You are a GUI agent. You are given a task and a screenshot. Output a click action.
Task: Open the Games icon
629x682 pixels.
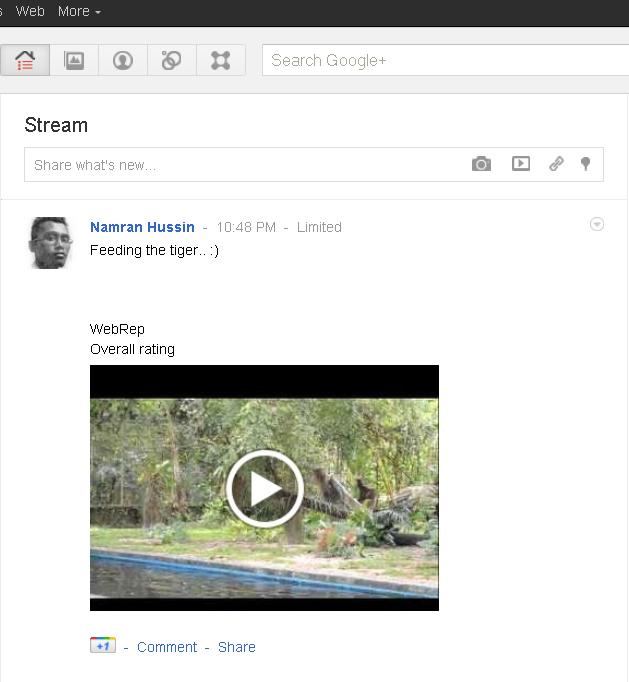coord(221,60)
